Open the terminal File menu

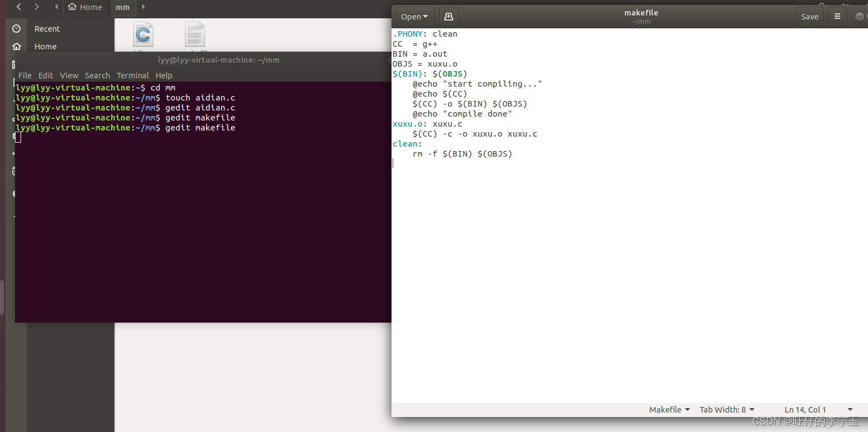point(25,76)
